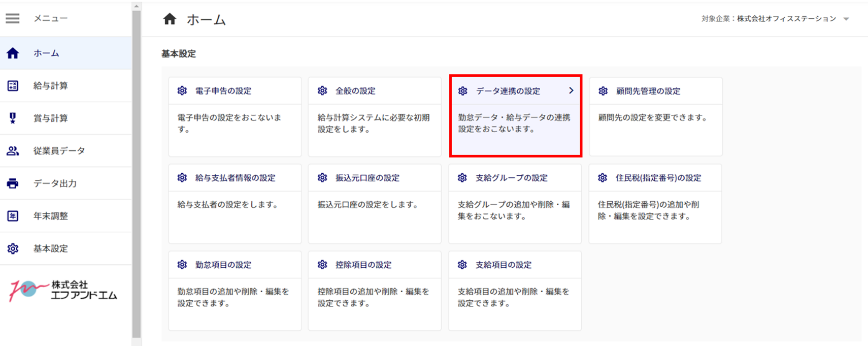Click description 給与計算システムに必要な初期設定をします。
Viewport: 868px width, 346px height.
374,123
